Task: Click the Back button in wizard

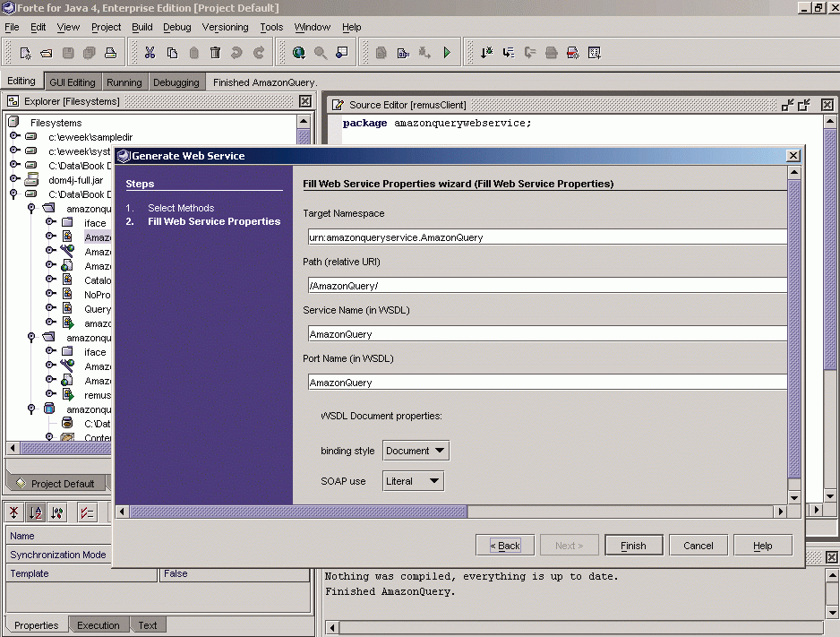Action: point(505,546)
